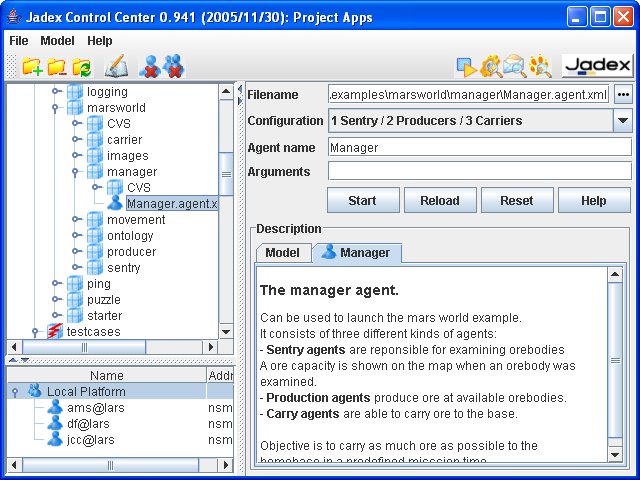Click the remove path folder icon
Viewport: 640px width, 480px height.
coord(56,67)
